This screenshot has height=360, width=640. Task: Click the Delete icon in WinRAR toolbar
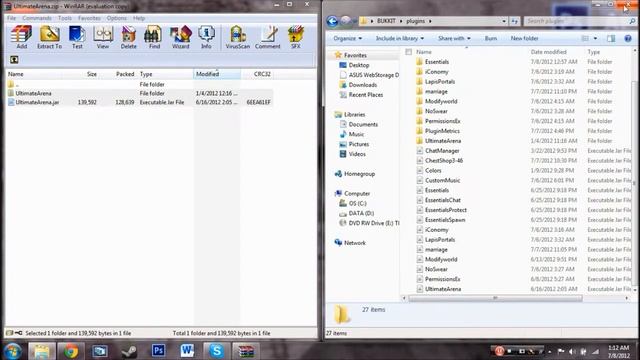point(129,38)
